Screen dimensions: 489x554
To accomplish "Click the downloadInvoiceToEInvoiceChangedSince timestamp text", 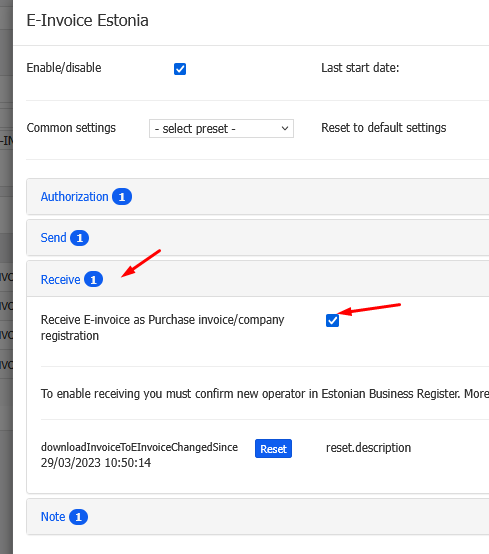I will pyautogui.click(x=96, y=462).
